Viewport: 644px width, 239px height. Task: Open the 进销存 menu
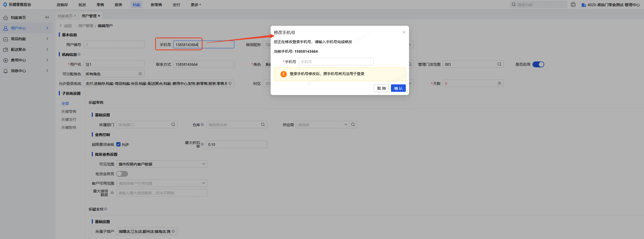(x=62, y=5)
